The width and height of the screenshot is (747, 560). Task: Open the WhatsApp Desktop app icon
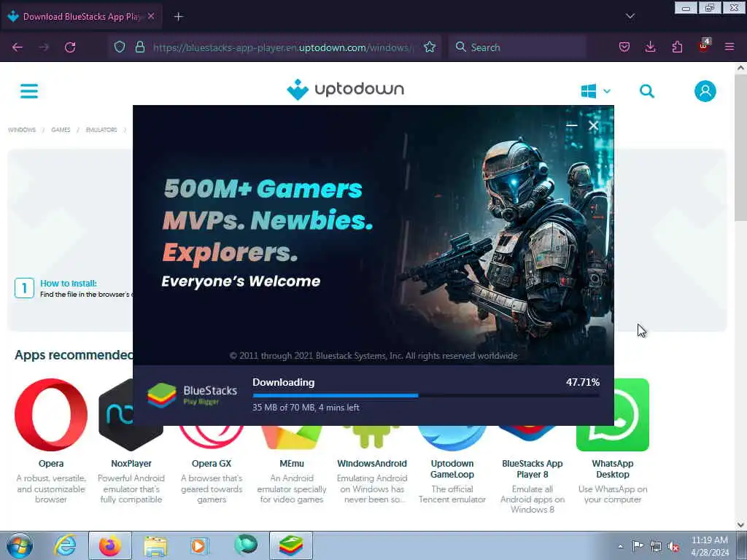click(613, 414)
